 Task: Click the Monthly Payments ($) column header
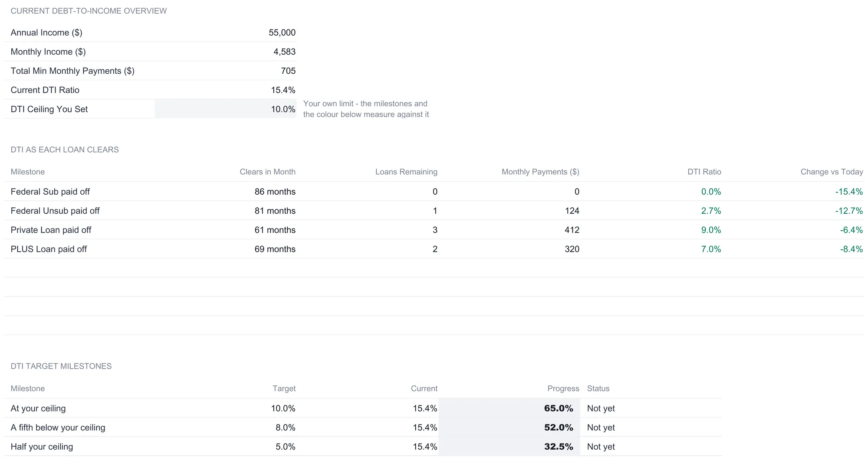tap(540, 172)
